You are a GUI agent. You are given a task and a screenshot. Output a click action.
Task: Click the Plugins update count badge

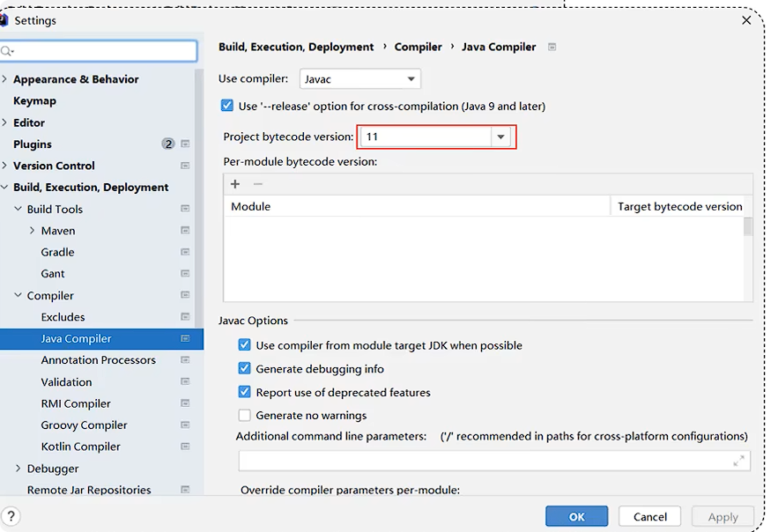pos(168,144)
